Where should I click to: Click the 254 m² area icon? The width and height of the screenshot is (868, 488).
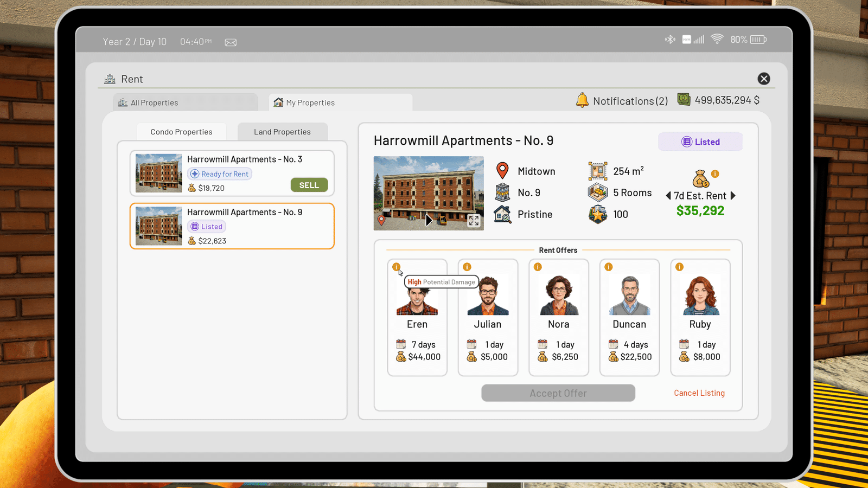598,171
